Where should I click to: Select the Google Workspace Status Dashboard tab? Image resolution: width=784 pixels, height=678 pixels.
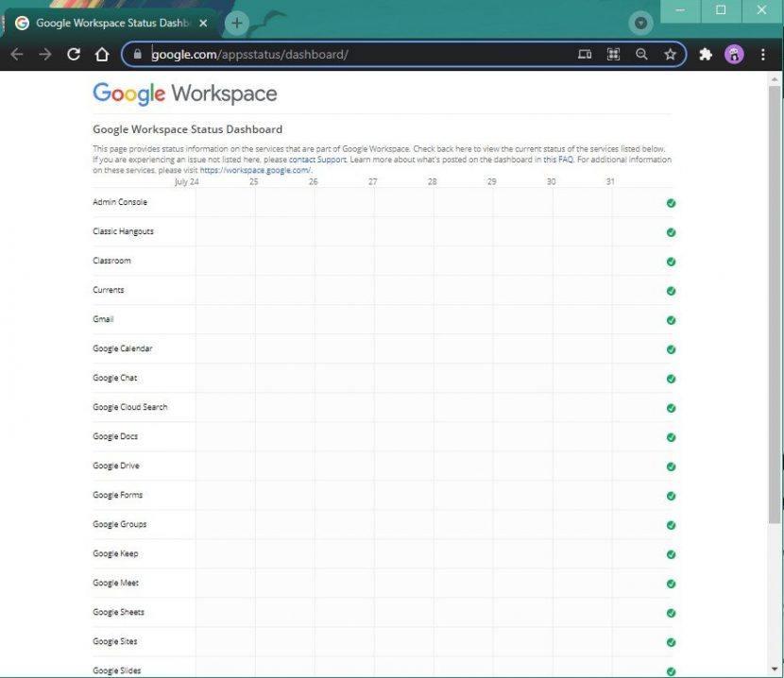point(112,23)
